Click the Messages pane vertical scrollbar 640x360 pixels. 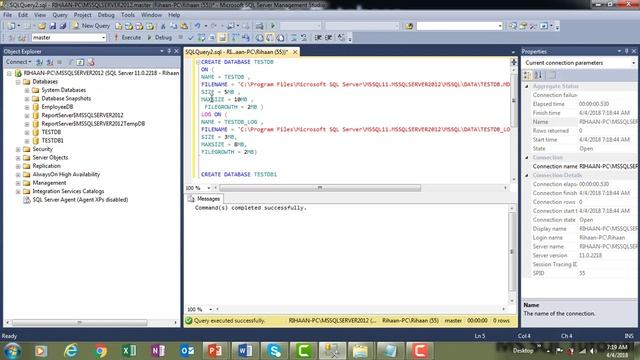pos(511,252)
